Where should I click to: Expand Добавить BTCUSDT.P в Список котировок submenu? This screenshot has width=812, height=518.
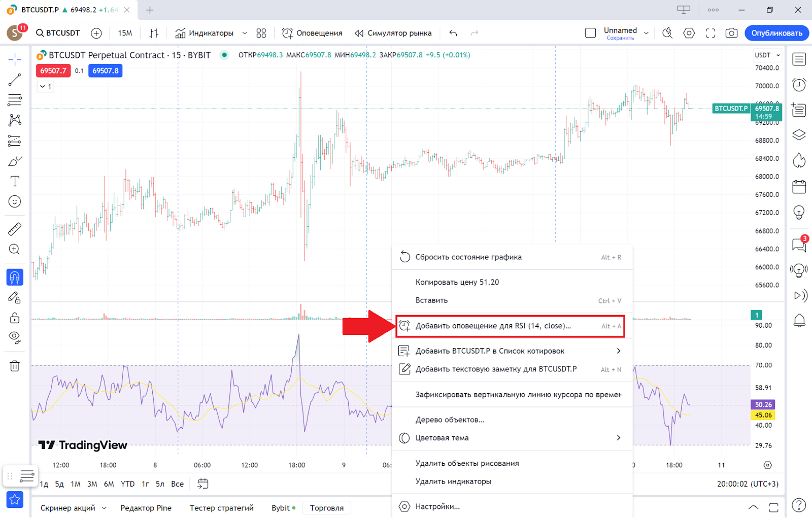512,351
